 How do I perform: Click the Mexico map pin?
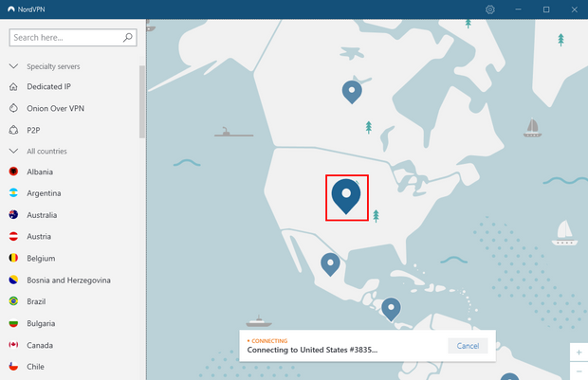click(x=330, y=264)
